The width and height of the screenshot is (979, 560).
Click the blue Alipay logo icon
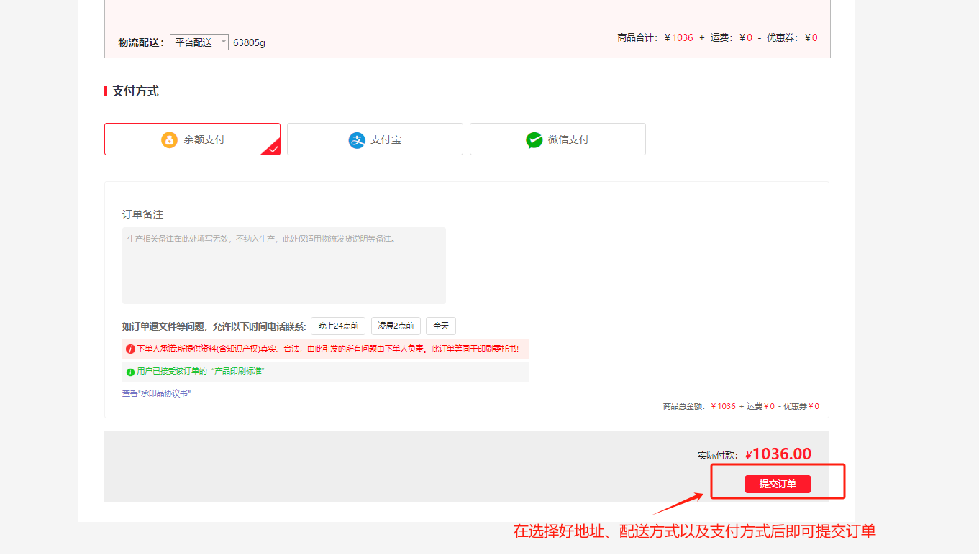(x=357, y=140)
